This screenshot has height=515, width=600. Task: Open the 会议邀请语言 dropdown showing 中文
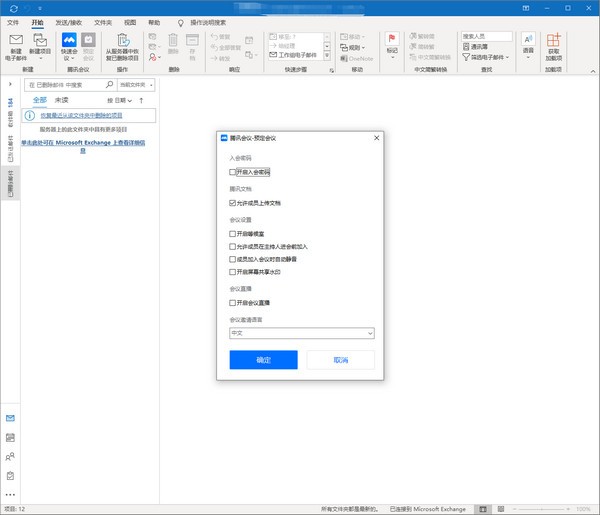[x=301, y=332]
